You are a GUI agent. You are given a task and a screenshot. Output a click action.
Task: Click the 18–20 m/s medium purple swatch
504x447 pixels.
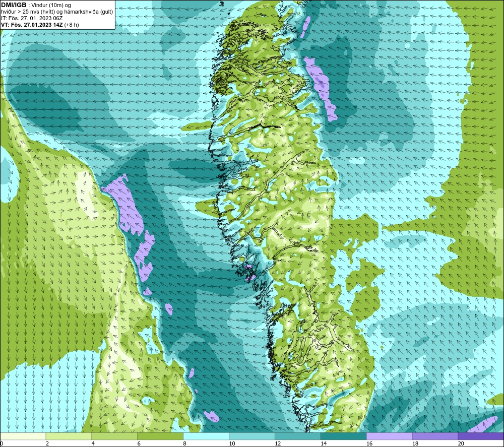pyautogui.click(x=435, y=436)
